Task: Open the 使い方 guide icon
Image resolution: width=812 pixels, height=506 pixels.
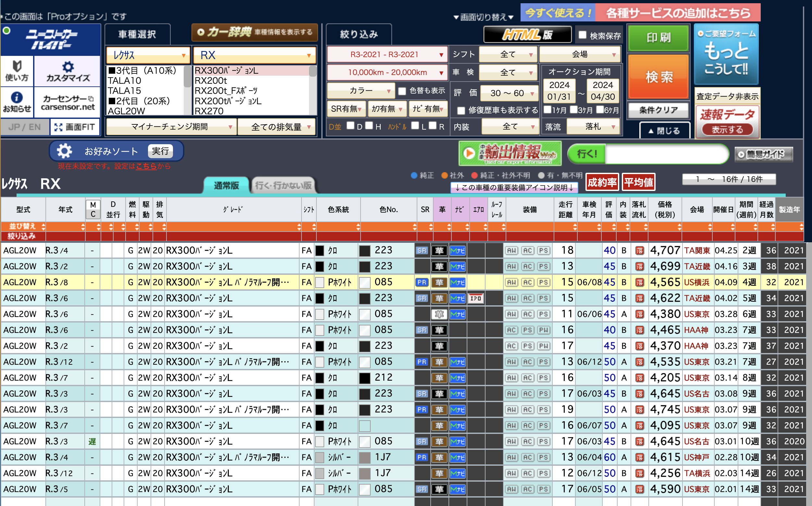Action: click(17, 71)
